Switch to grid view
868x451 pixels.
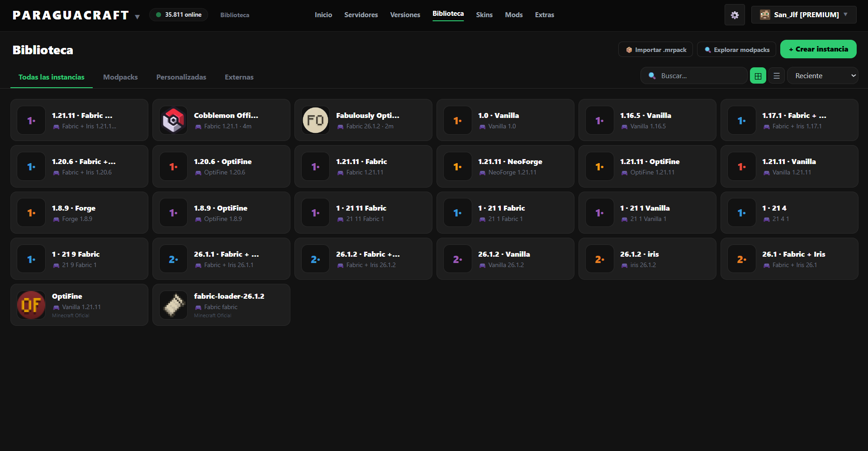(758, 75)
